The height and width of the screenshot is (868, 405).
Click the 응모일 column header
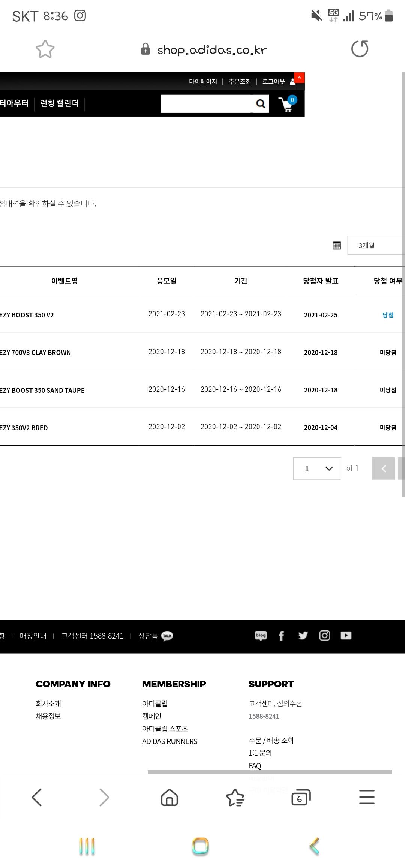point(166,281)
